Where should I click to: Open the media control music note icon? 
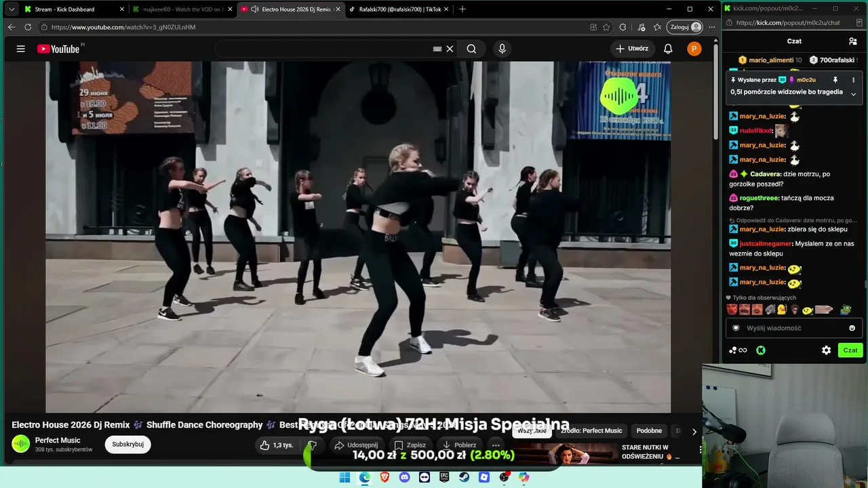click(x=642, y=27)
